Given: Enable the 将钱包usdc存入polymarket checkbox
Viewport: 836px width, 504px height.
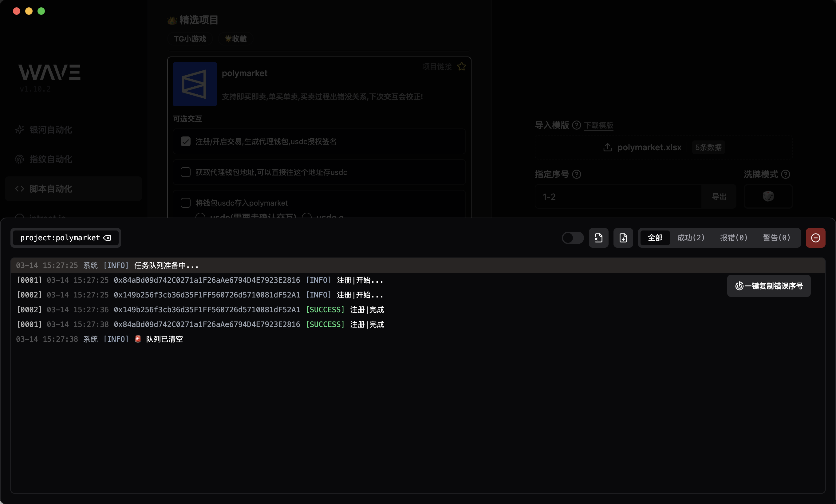Looking at the screenshot, I should [x=186, y=203].
